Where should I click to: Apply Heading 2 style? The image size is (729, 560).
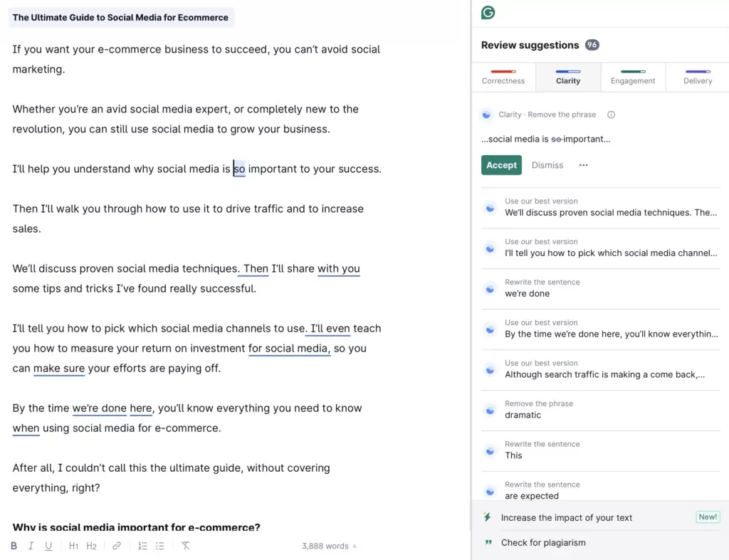[92, 546]
